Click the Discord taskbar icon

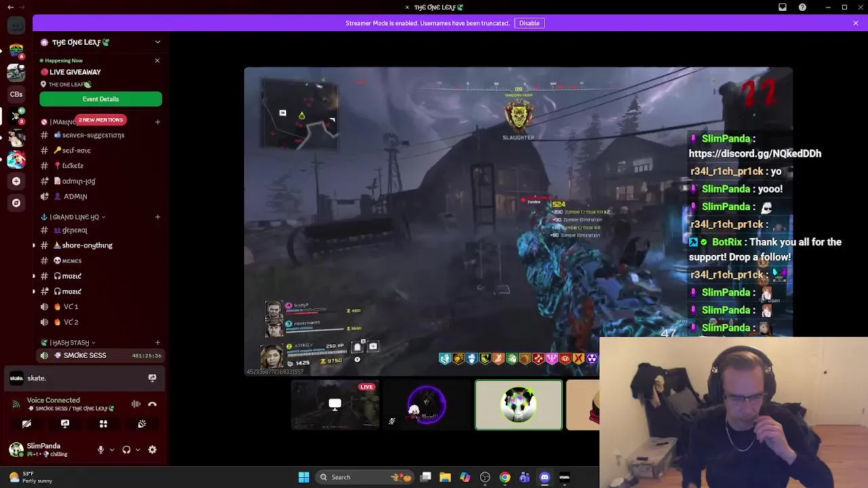(545, 477)
